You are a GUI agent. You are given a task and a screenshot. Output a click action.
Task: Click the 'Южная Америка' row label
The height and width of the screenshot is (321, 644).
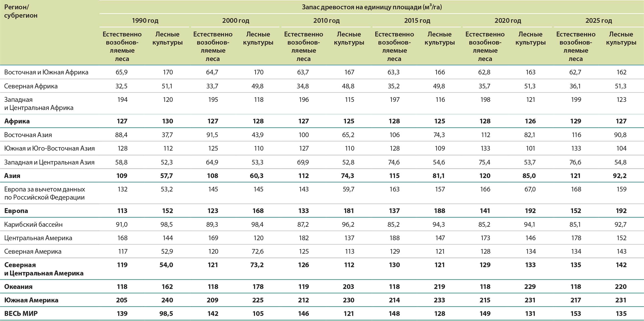[x=31, y=300]
